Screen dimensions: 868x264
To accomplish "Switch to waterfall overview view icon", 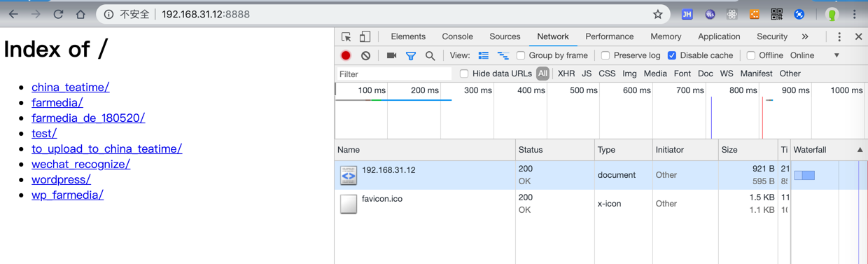I will (503, 55).
